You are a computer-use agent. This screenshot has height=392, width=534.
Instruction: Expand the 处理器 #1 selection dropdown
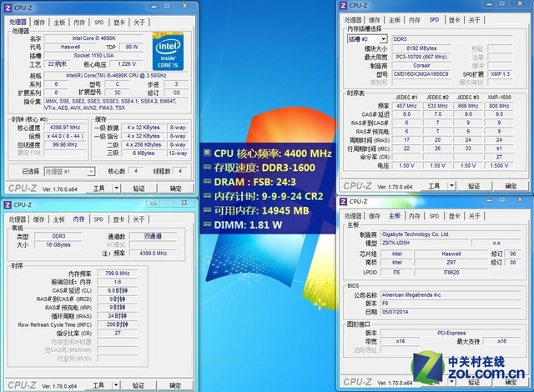91,172
